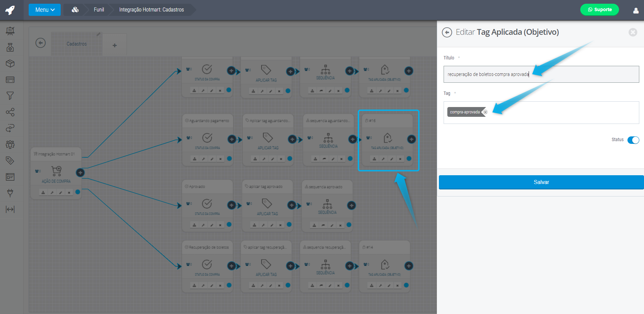Select the Funil breadcrumb item
The height and width of the screenshot is (314, 644).
coord(99,10)
